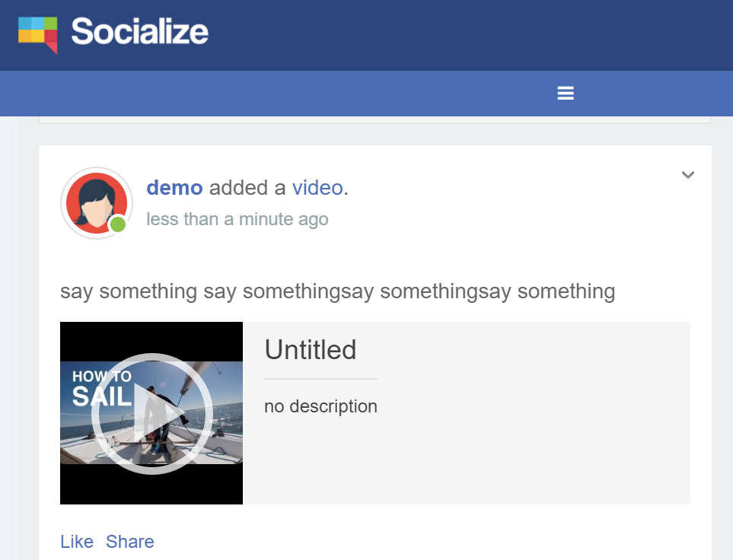Like the demo video post
Screen dimensions: 733x560
pos(77,542)
